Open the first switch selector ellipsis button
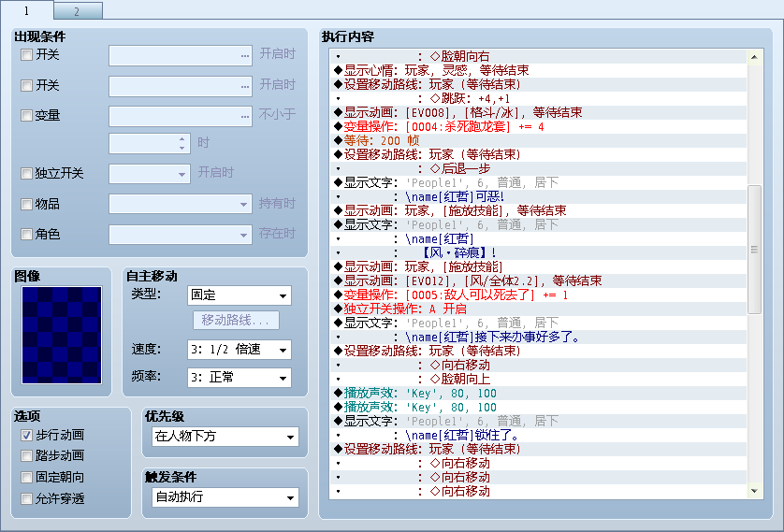Image resolution: width=784 pixels, height=532 pixels. pyautogui.click(x=244, y=55)
